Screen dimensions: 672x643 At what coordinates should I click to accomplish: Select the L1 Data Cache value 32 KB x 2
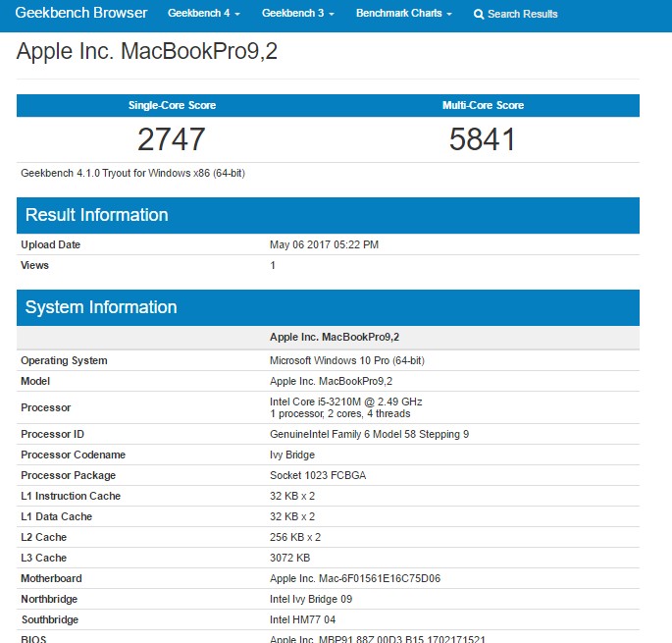(x=292, y=516)
